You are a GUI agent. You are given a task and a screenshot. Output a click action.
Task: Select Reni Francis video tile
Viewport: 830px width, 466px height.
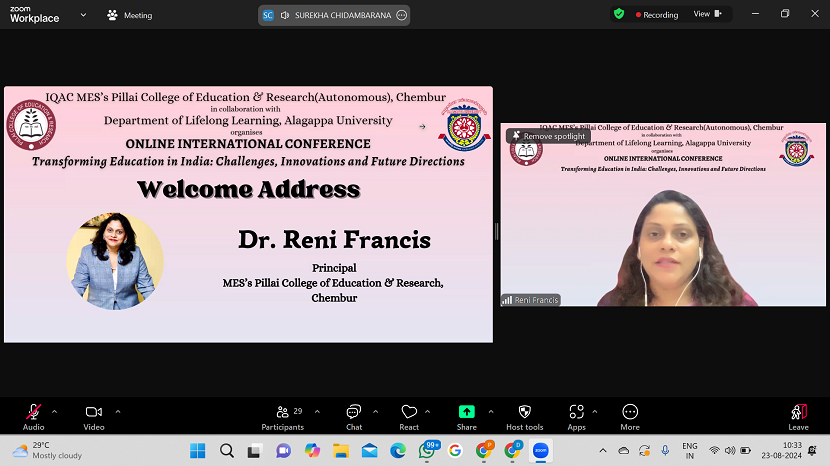(663, 214)
